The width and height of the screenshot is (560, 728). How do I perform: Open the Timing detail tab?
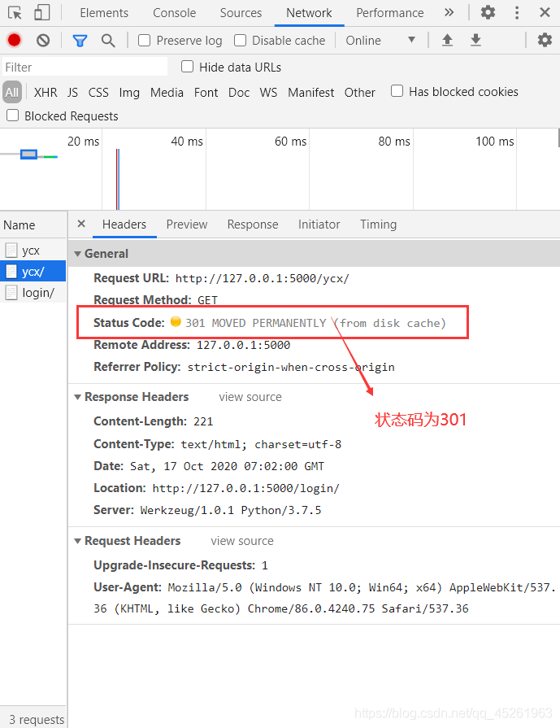pyautogui.click(x=379, y=225)
